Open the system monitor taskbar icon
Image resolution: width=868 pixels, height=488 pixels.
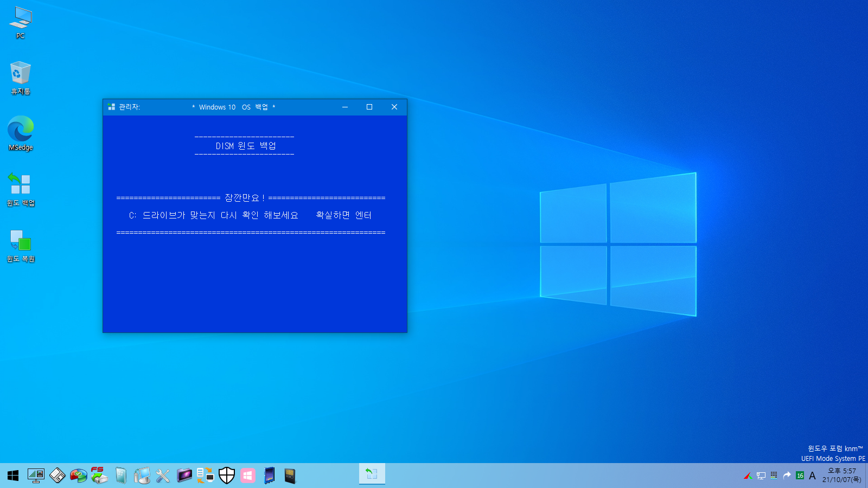[x=36, y=476]
